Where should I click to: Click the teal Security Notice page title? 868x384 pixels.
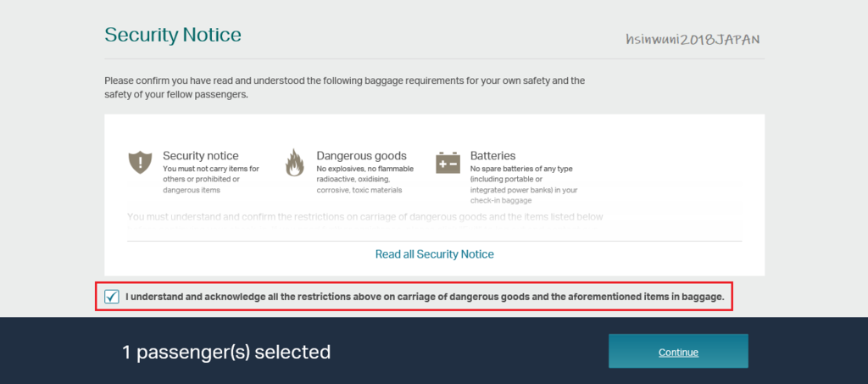[x=173, y=36]
